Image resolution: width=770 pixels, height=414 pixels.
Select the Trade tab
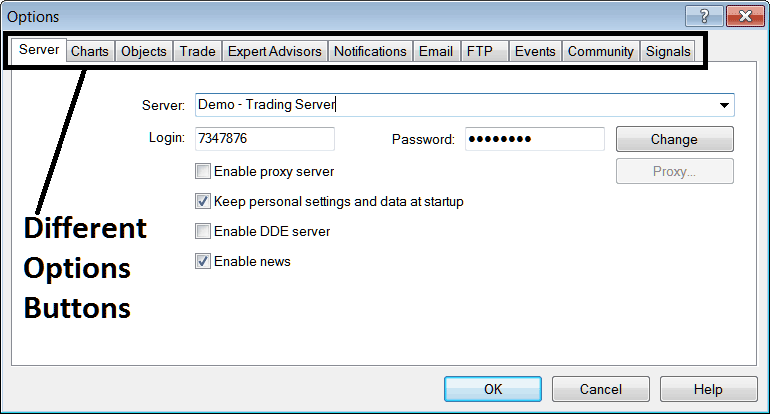point(197,51)
